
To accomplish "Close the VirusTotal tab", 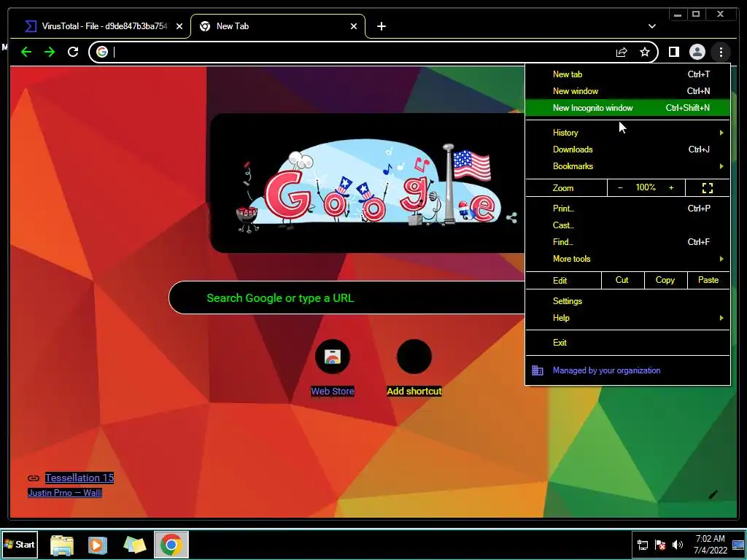I will (179, 26).
